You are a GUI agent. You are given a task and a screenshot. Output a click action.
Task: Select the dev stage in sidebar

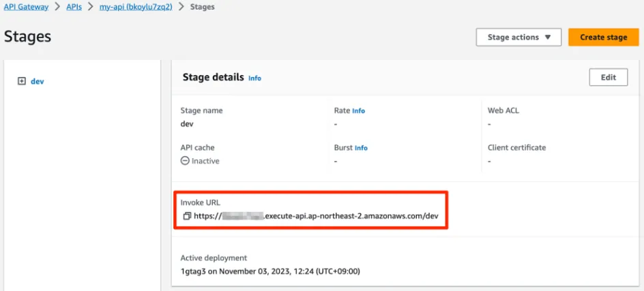pos(38,81)
